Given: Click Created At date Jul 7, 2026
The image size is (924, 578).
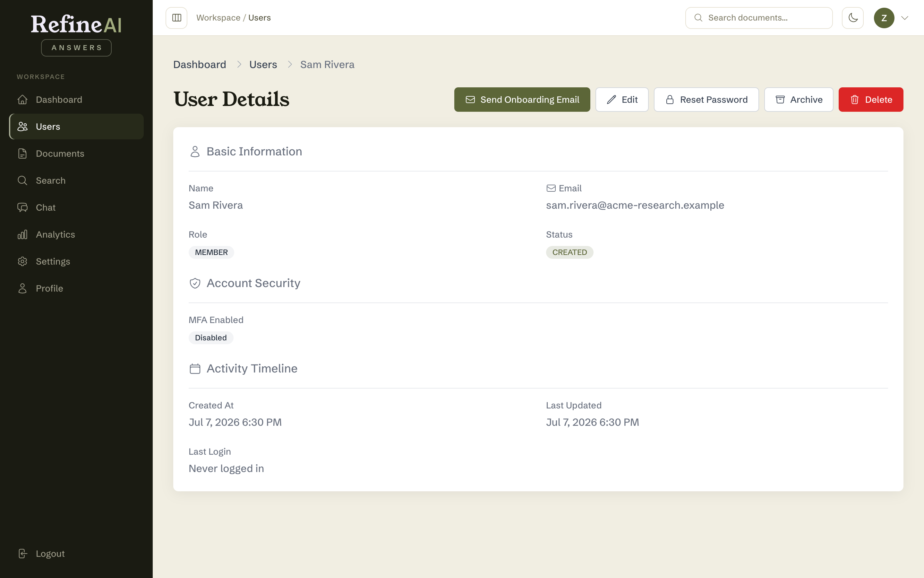Looking at the screenshot, I should pos(235,422).
